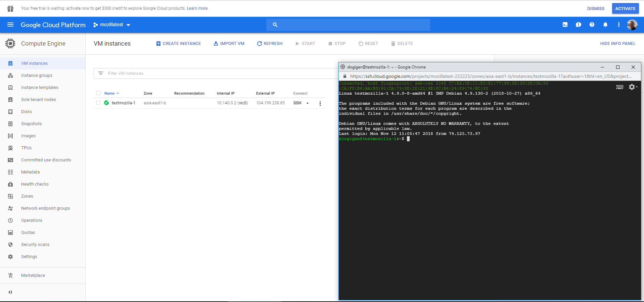Show the SSH terminal keyboard icon

pos(620,87)
